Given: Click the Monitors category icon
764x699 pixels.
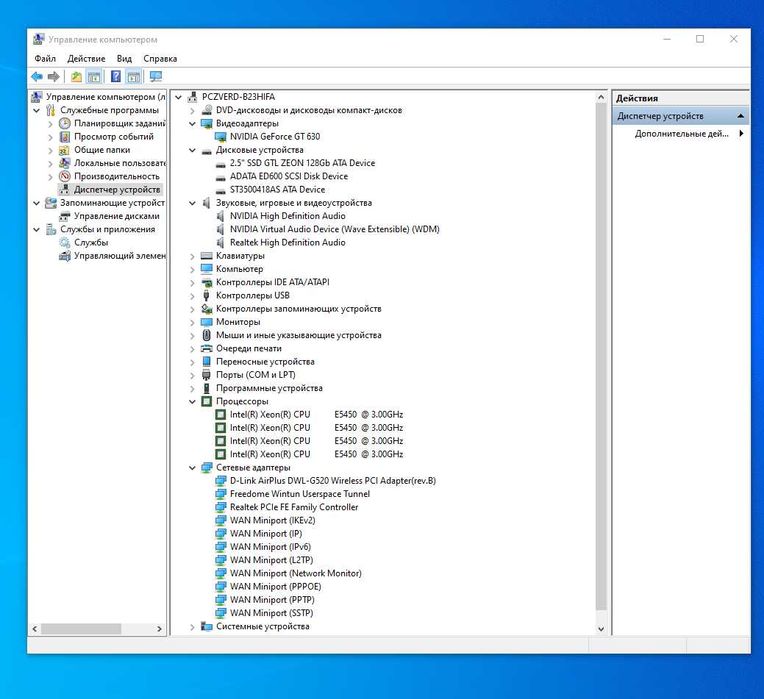Looking at the screenshot, I should point(207,322).
